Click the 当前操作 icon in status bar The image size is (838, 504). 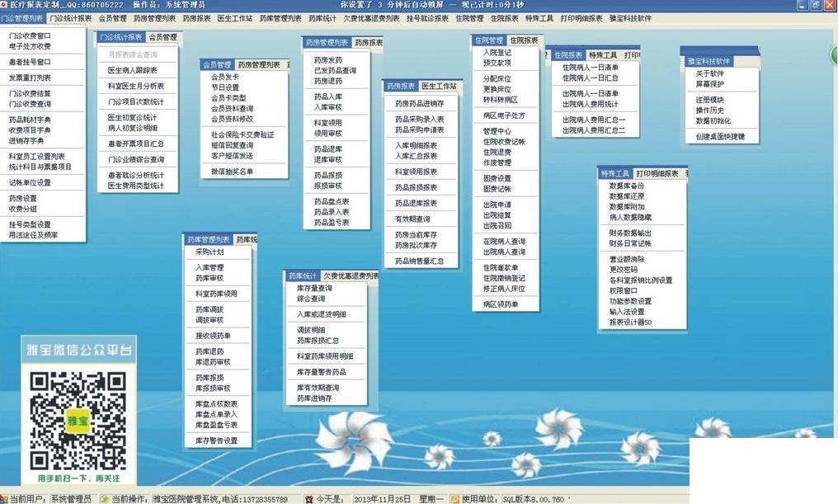104,499
